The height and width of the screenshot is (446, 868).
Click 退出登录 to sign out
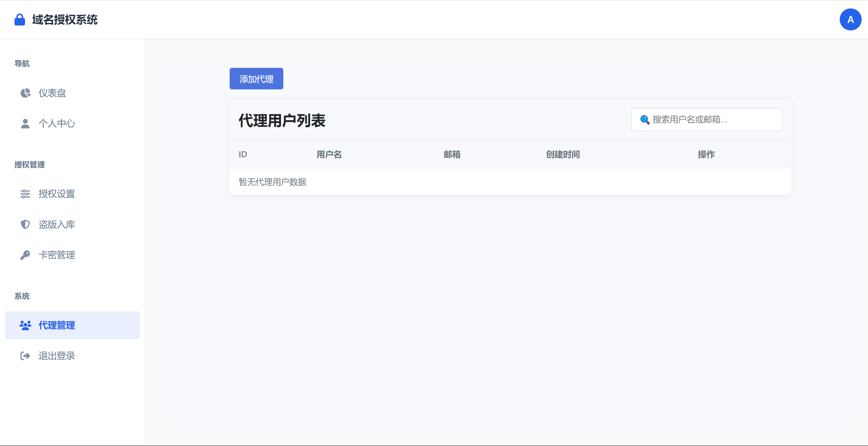point(57,356)
